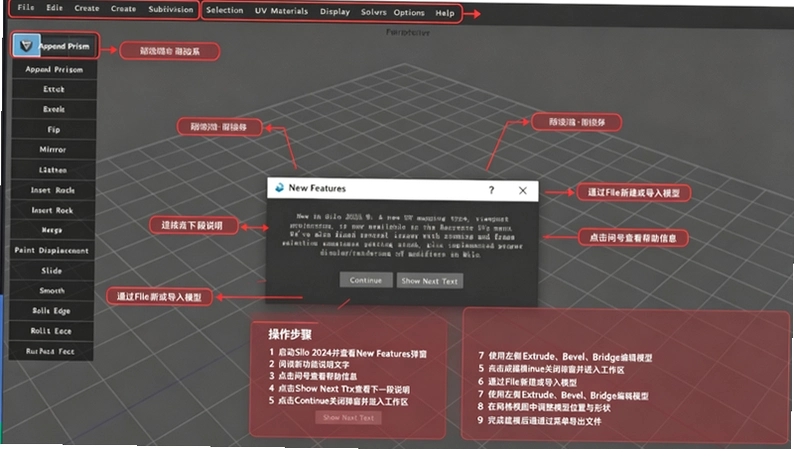Click Show Next Text in New Features dialog
Screen dimensions: 794x449
point(429,281)
